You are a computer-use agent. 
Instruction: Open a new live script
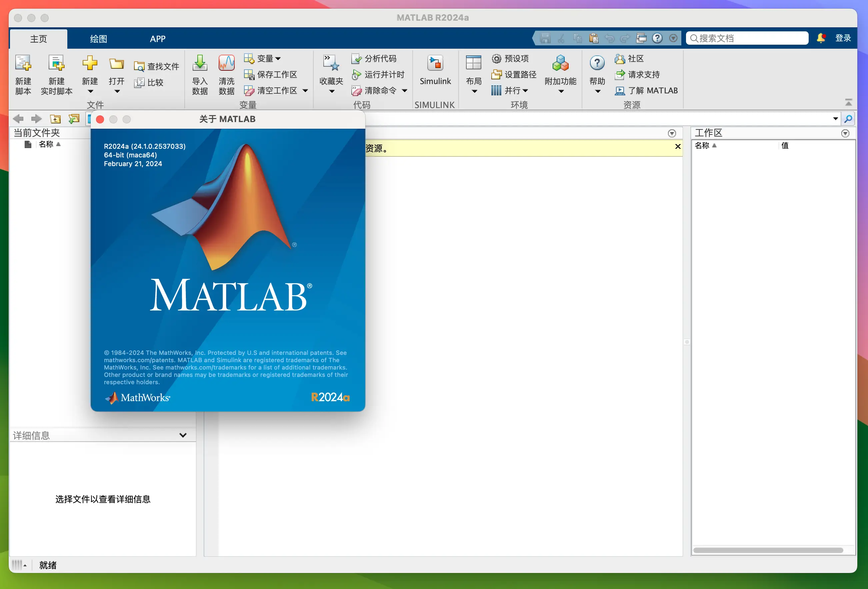(56, 74)
